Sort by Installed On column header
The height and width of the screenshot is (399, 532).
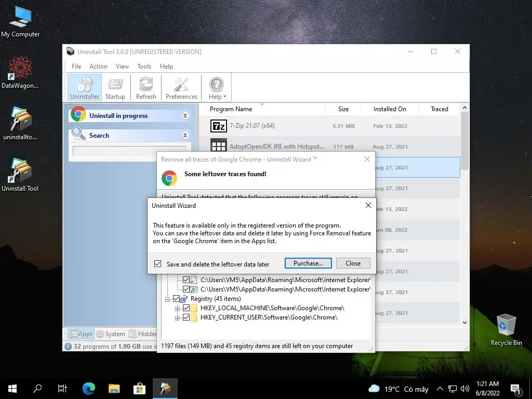[390, 109]
